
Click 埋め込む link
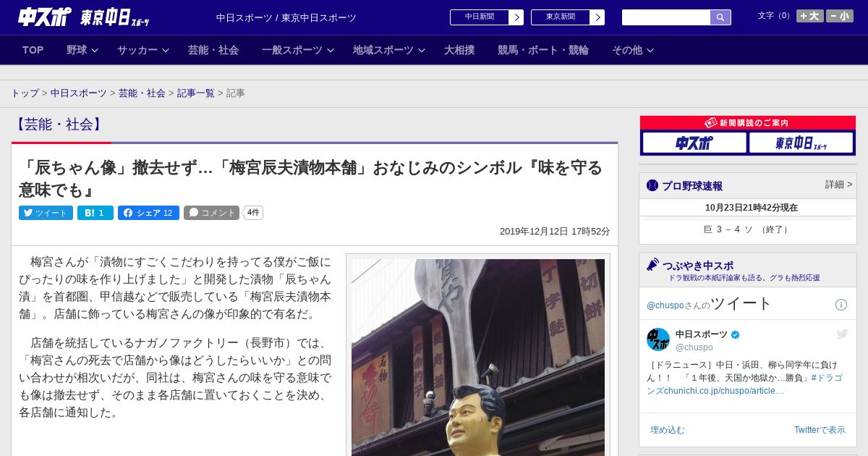click(x=667, y=430)
